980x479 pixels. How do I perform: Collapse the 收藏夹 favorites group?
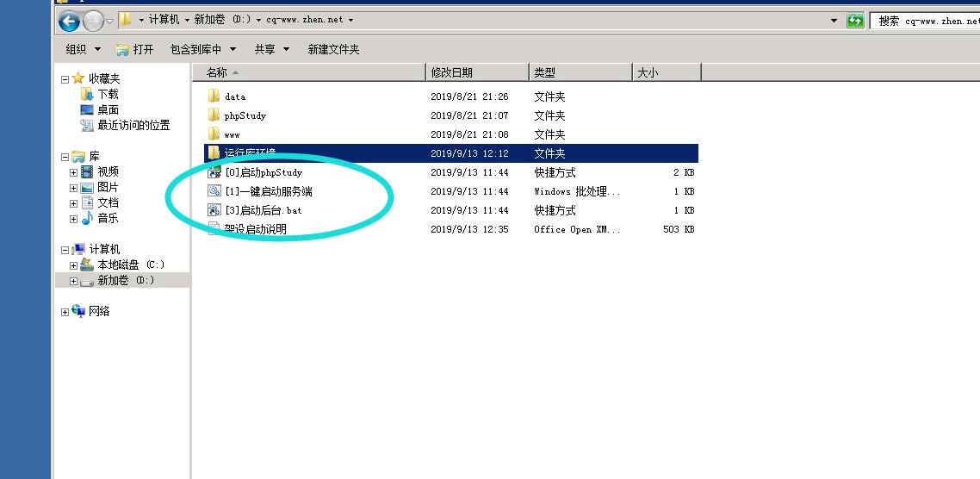point(65,79)
